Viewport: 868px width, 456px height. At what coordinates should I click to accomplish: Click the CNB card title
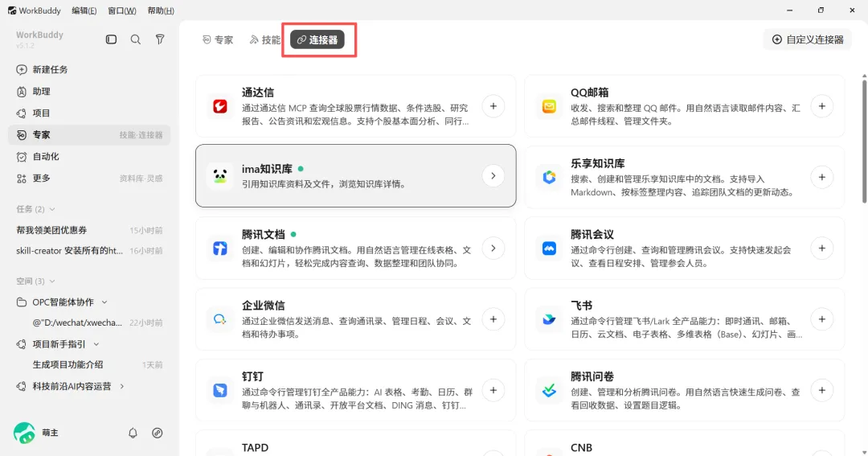pos(581,448)
